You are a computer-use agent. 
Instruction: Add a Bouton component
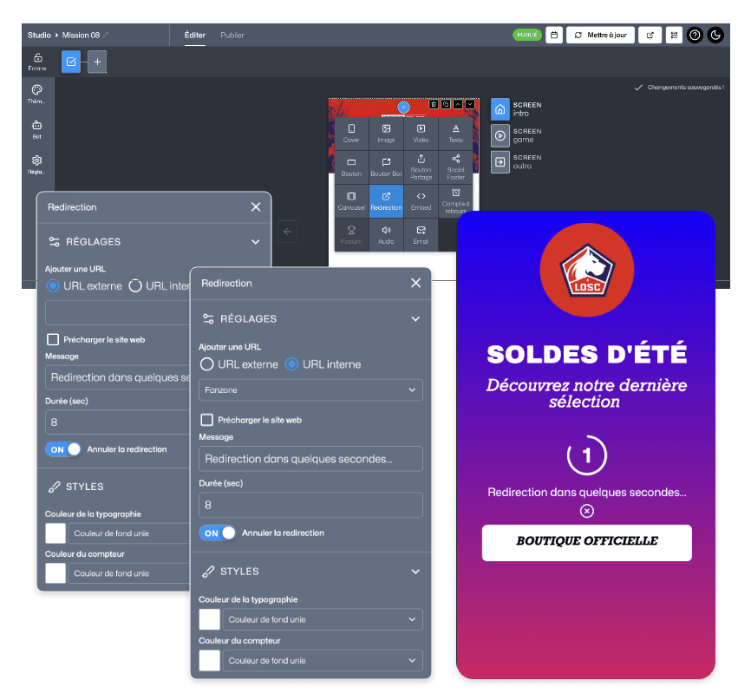coord(351,167)
